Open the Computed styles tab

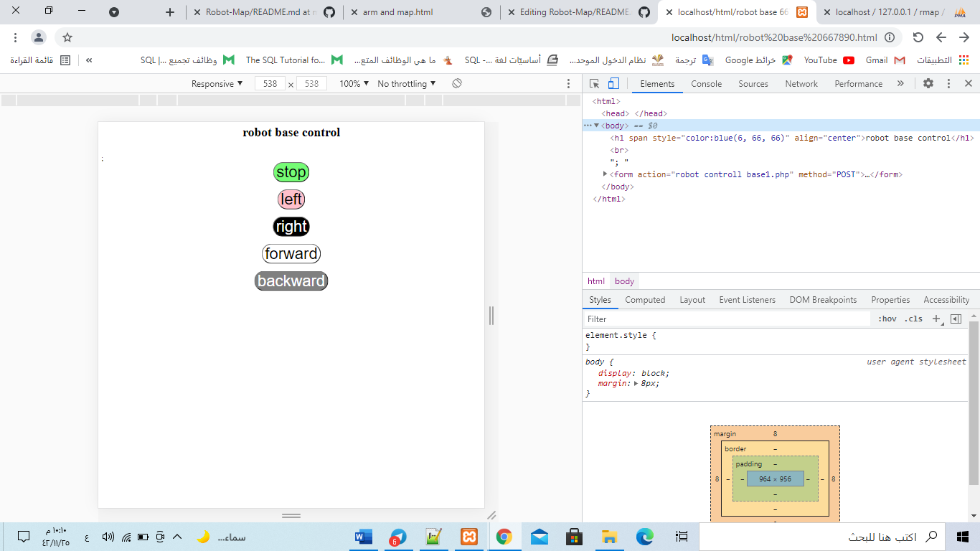tap(645, 300)
